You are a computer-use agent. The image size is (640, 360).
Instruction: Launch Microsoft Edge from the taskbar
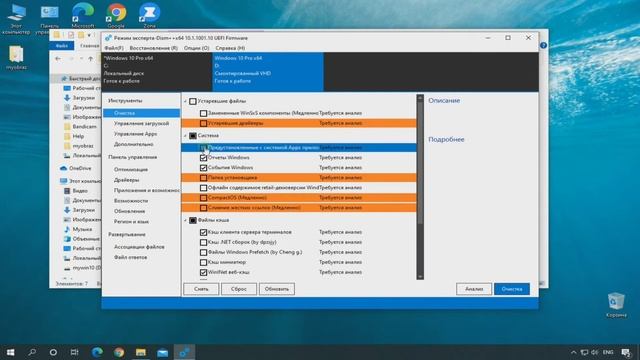click(x=97, y=352)
